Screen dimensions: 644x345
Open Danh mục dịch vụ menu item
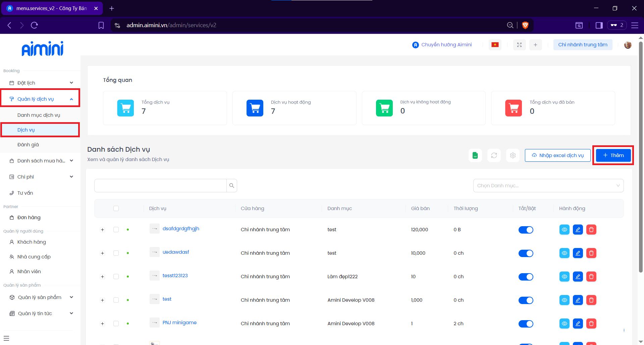[39, 115]
